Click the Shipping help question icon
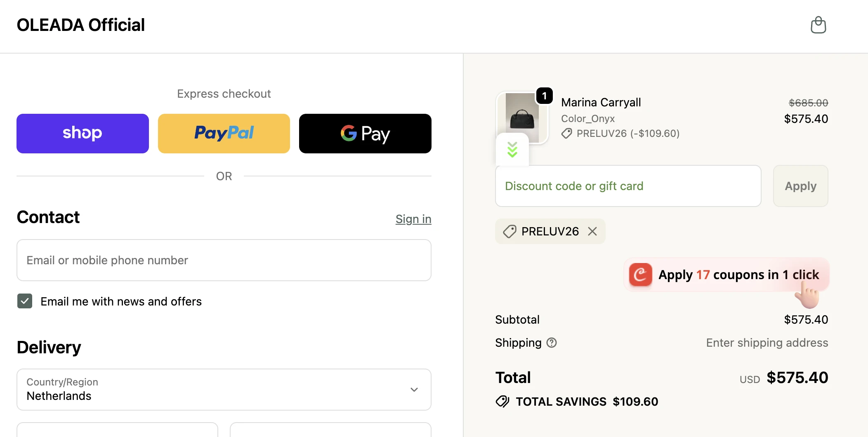 pyautogui.click(x=552, y=343)
